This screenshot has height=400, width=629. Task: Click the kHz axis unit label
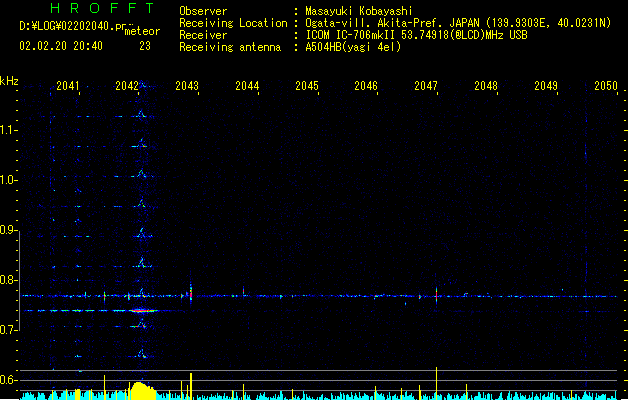coord(9,81)
